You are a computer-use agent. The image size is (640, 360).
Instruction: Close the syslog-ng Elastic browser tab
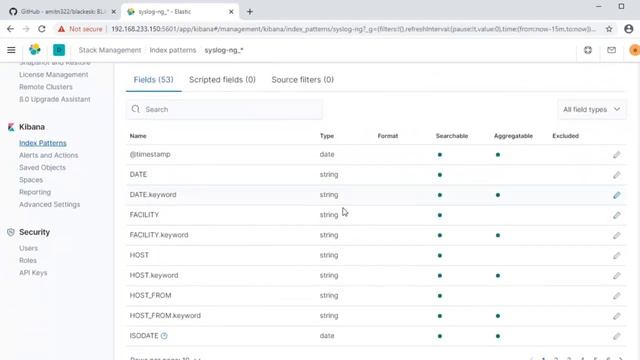click(231, 12)
